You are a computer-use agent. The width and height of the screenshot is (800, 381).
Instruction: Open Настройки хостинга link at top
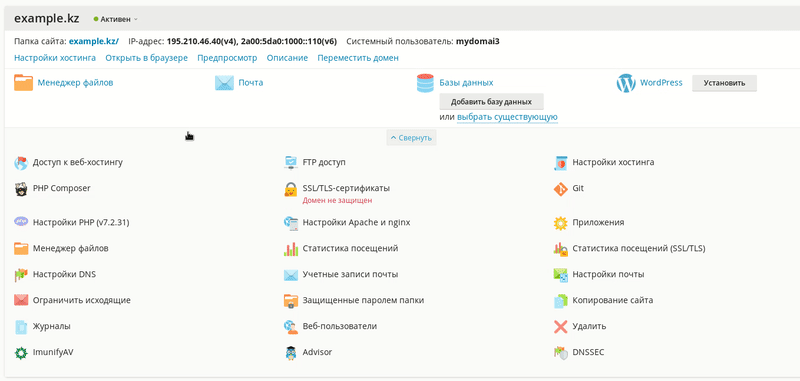click(55, 58)
